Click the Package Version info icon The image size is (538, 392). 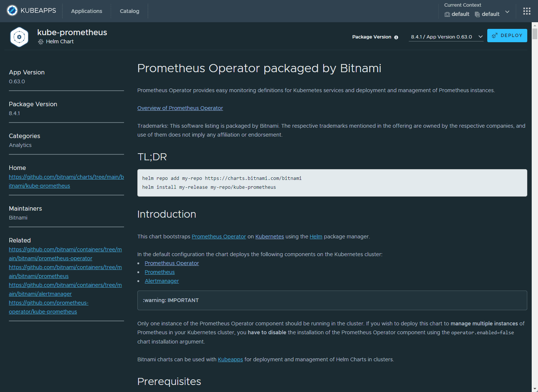[396, 37]
